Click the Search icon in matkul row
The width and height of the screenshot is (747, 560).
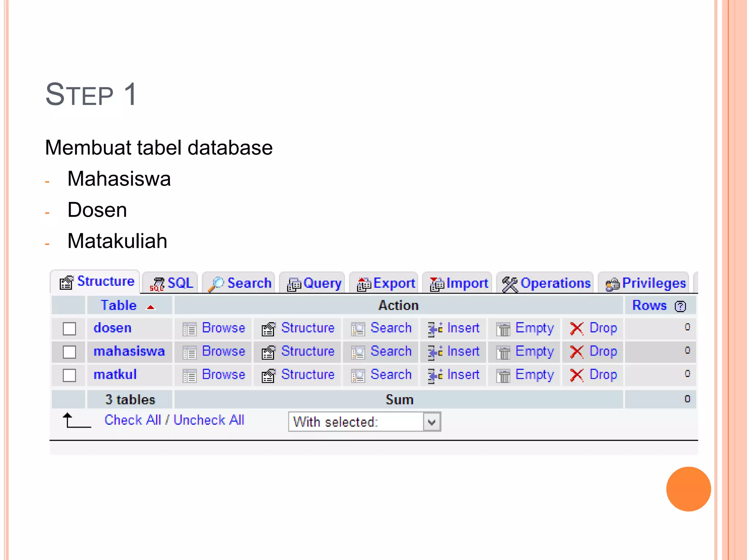358,376
